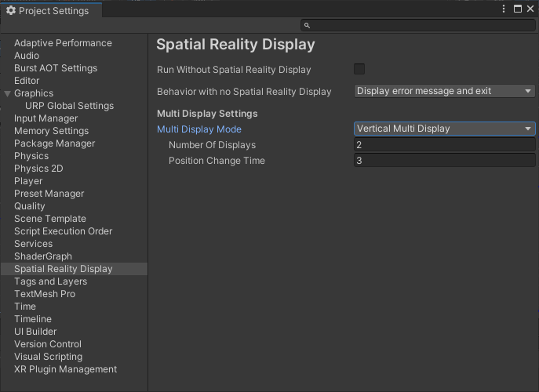Select the Project Settings tab
The image size is (539, 392).
click(x=51, y=11)
